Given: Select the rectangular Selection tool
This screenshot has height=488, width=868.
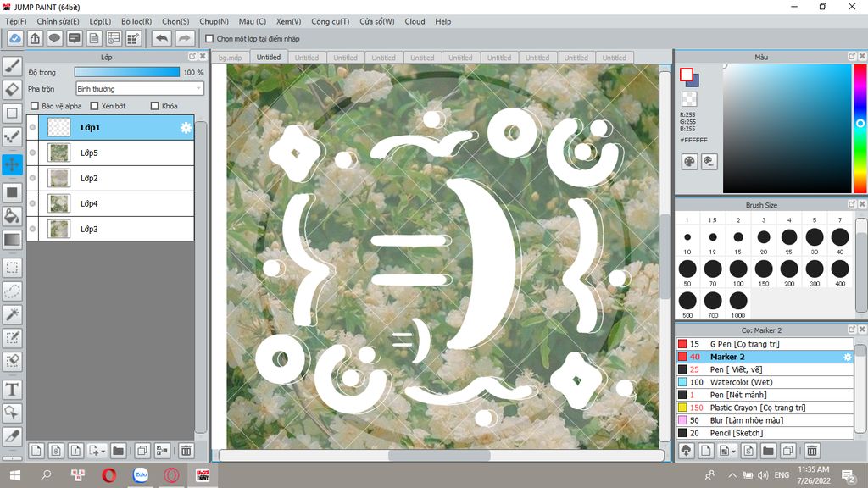Looking at the screenshot, I should [12, 268].
